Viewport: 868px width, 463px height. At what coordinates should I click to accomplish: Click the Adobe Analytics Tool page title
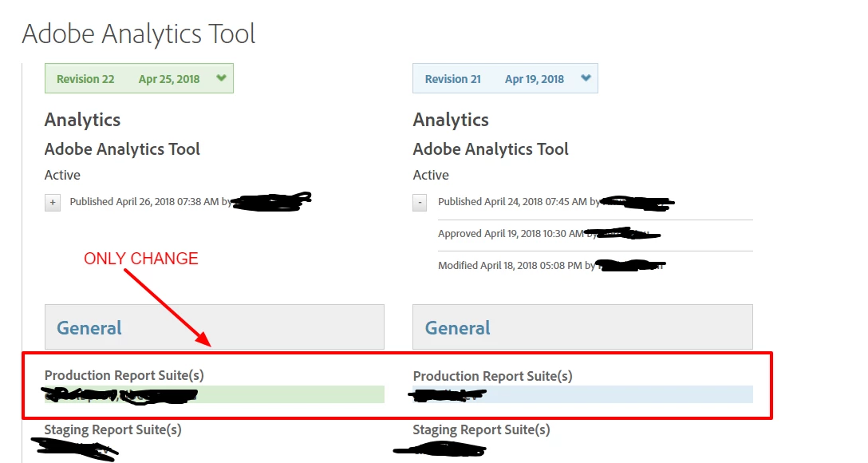(138, 34)
